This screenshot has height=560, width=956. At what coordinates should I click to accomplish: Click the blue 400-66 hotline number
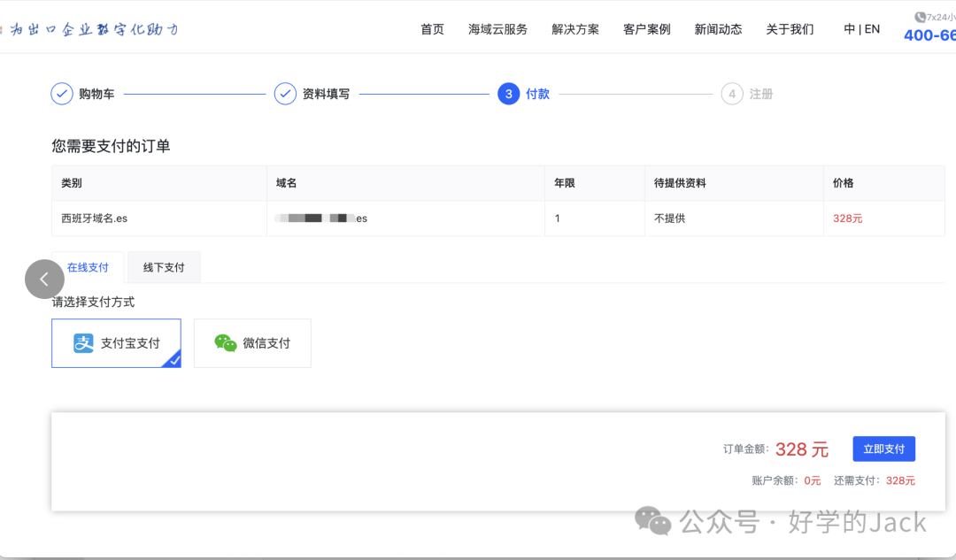tap(929, 35)
